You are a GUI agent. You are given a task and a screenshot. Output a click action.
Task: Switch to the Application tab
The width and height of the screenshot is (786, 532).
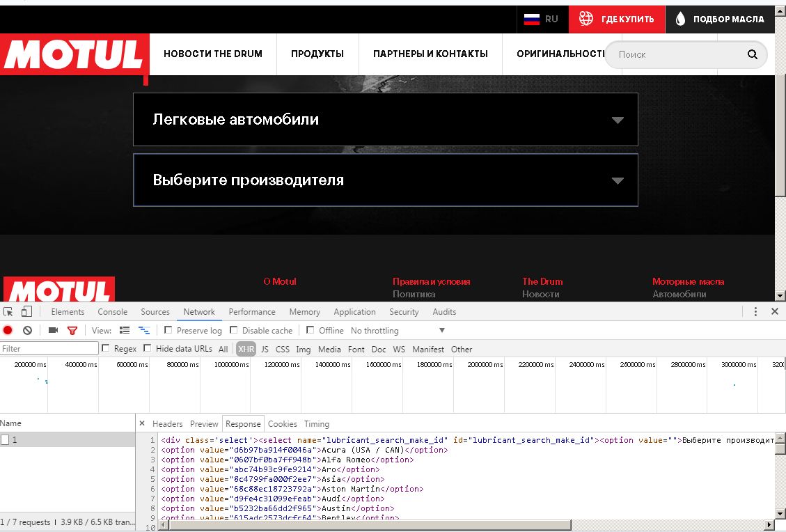[x=354, y=312]
